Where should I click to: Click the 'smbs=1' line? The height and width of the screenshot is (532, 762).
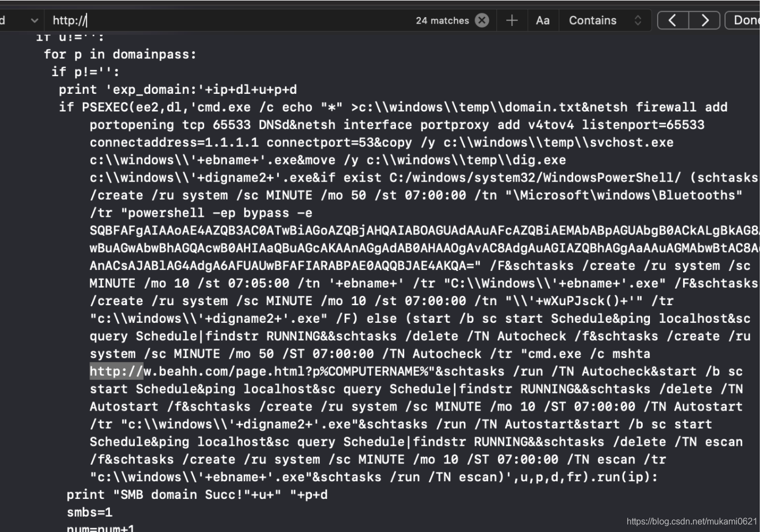click(x=89, y=512)
